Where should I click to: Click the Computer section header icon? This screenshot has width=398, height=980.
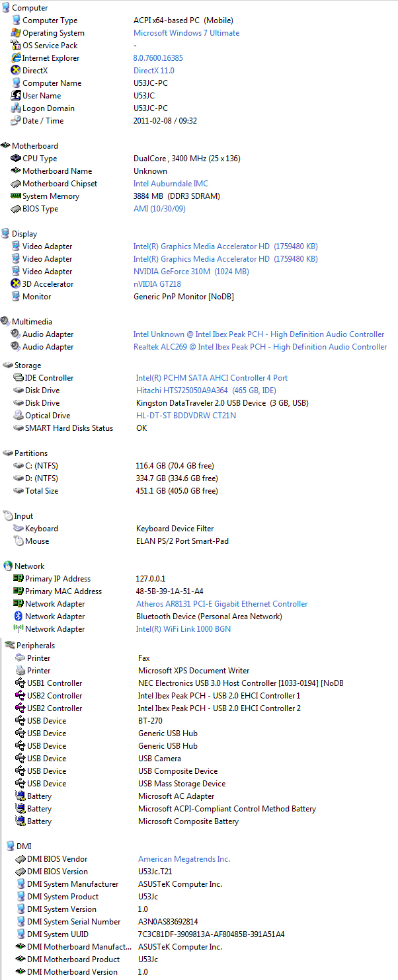coord(5,8)
